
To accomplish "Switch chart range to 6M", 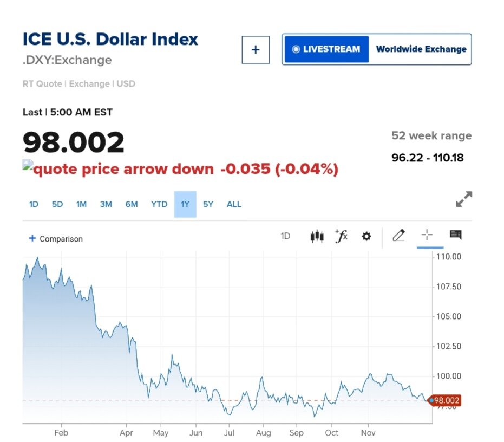I will coord(132,204).
